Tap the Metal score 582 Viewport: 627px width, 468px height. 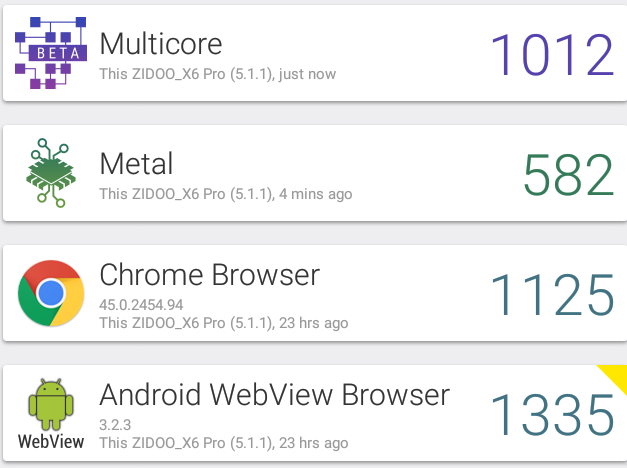point(568,175)
